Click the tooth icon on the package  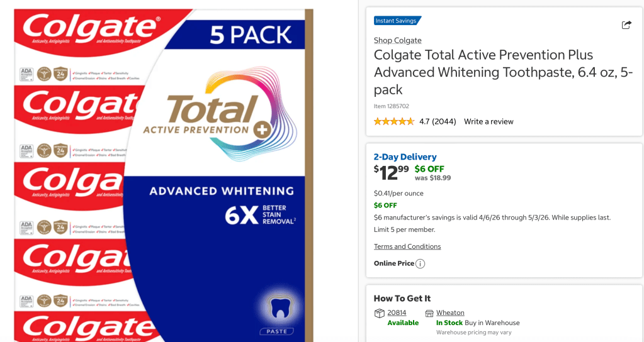[278, 307]
